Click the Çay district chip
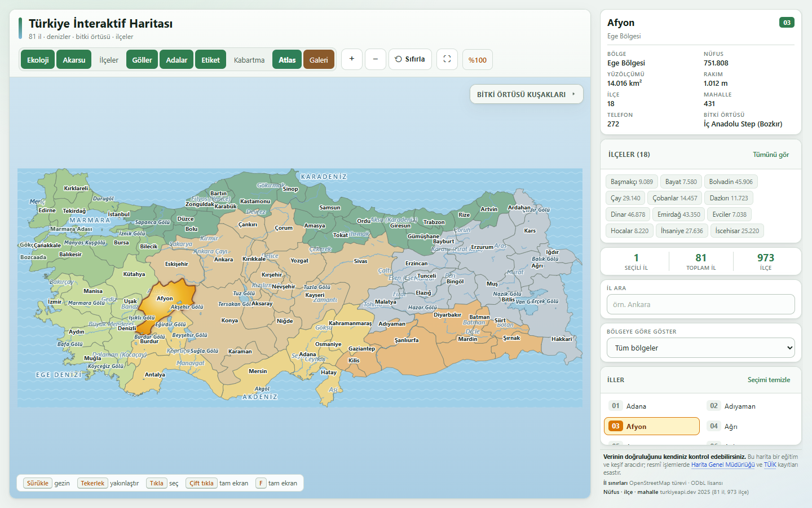812x508 pixels. point(625,198)
